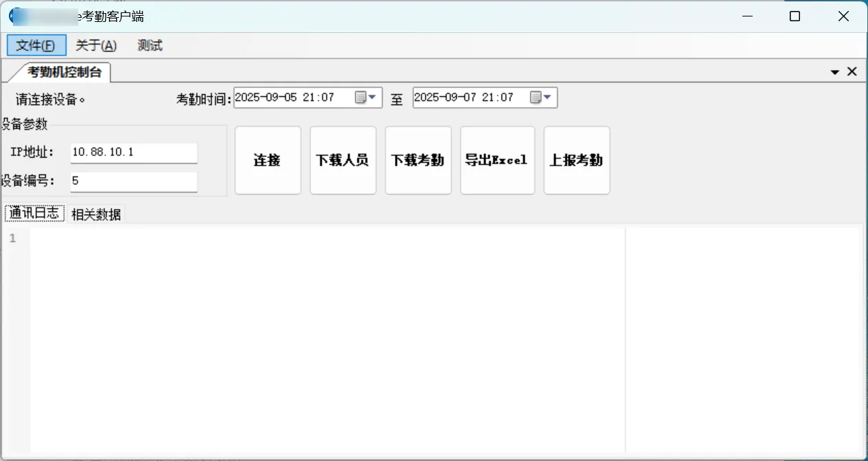Click the 上报考勤 button
The image size is (868, 461).
click(577, 161)
